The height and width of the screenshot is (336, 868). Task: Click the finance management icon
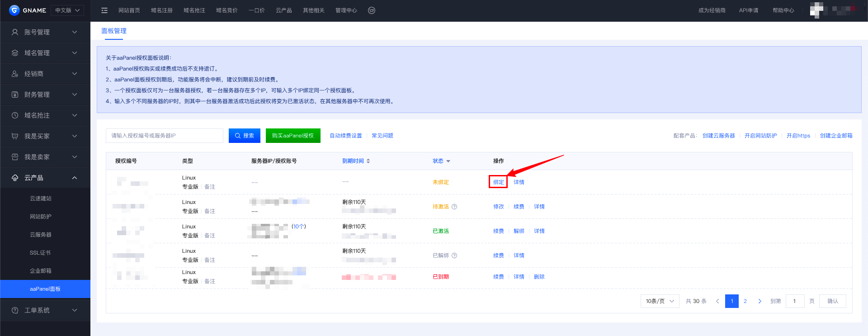[15, 95]
